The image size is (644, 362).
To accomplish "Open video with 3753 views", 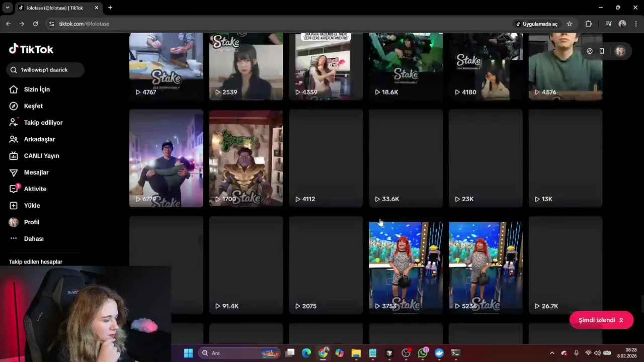I will pyautogui.click(x=406, y=265).
